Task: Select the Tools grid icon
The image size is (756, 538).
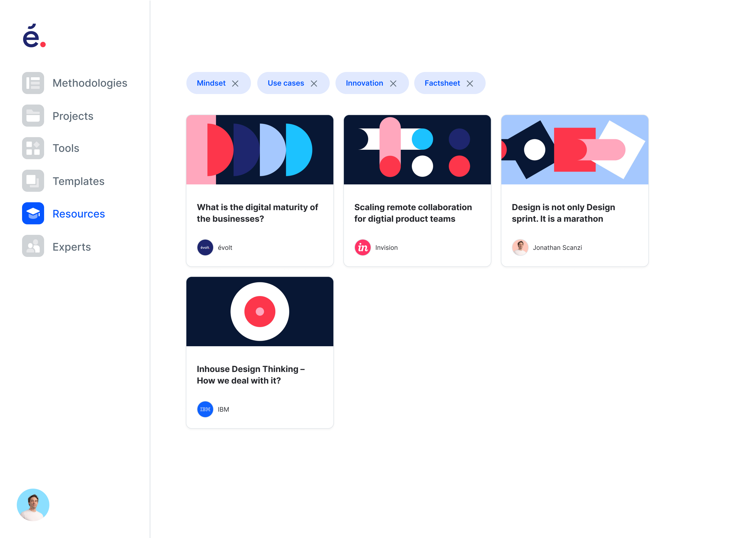Action: pyautogui.click(x=33, y=148)
